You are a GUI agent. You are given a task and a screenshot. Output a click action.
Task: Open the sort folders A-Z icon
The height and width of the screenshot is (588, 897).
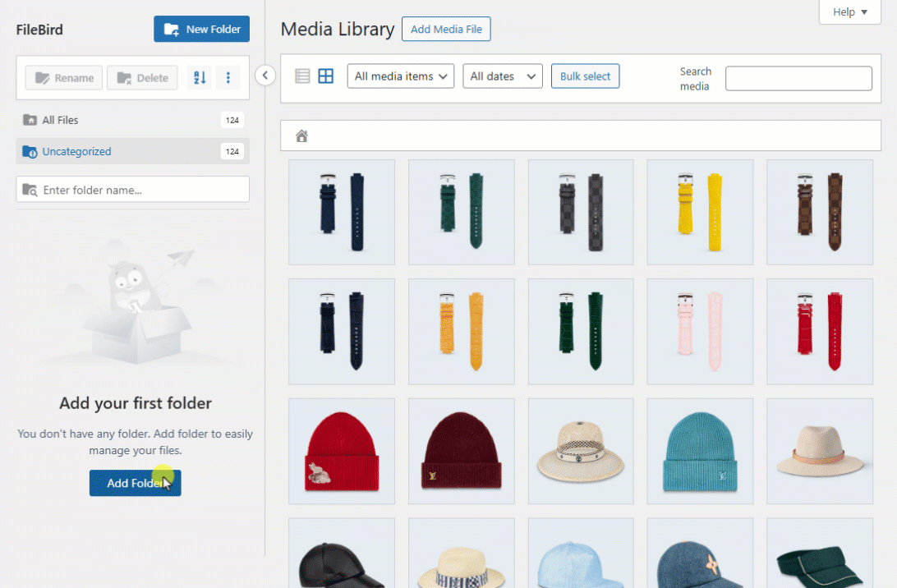pyautogui.click(x=200, y=78)
